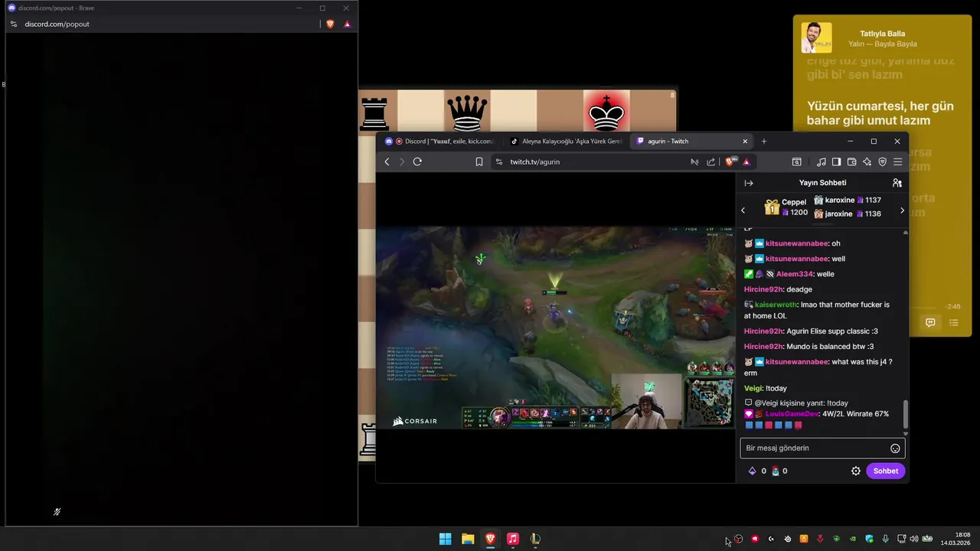The image size is (980, 551).
Task: Open the Brave hamburger menu
Action: click(897, 161)
